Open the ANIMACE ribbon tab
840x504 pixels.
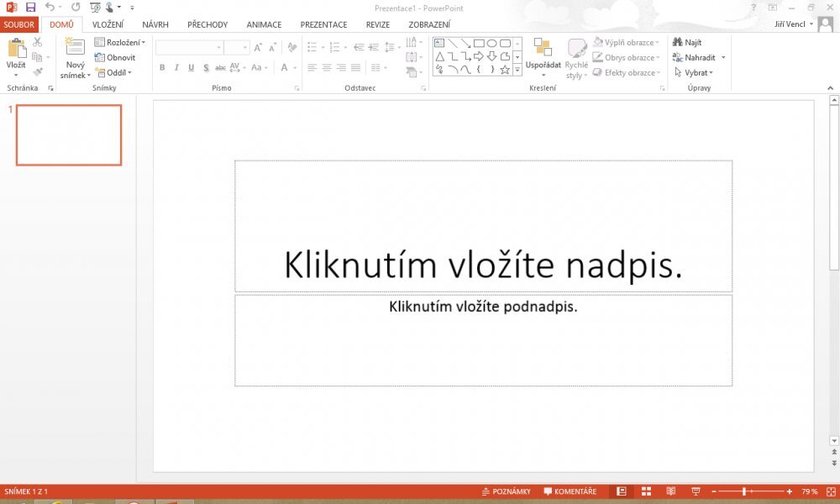click(x=264, y=24)
